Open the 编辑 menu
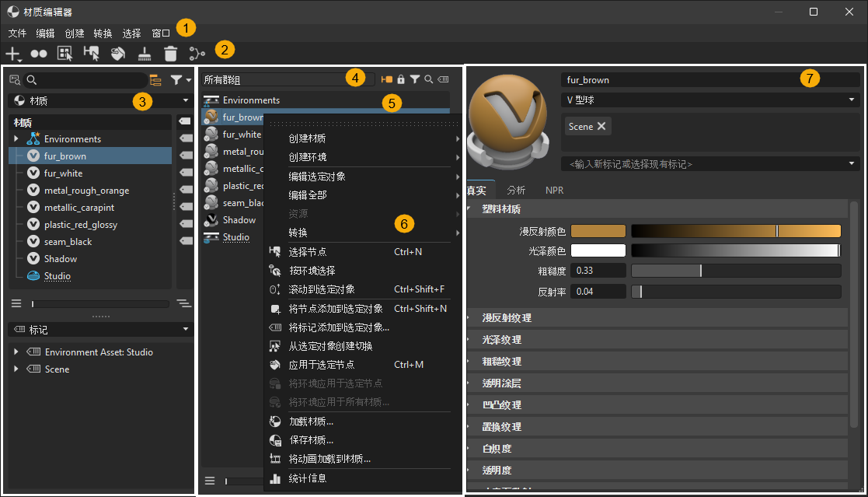This screenshot has width=868, height=497. coord(45,33)
